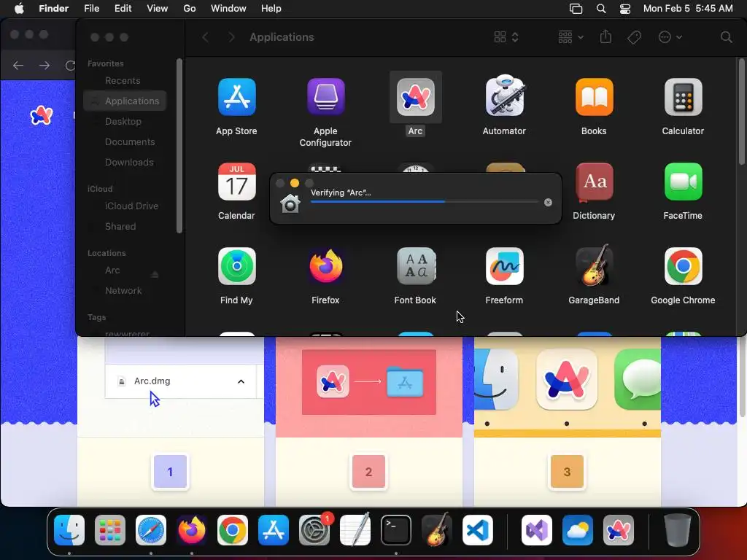Open the Calculator app icon
The width and height of the screenshot is (747, 560).
683,97
